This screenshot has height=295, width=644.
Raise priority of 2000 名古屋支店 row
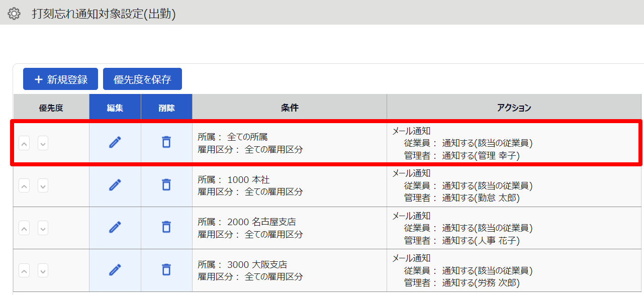[x=24, y=228]
